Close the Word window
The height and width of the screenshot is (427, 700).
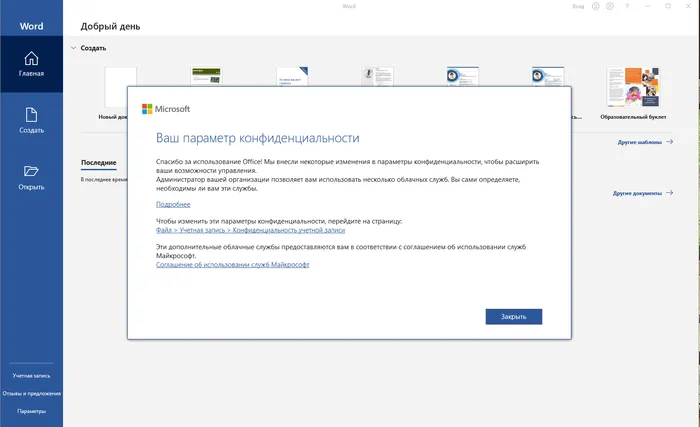point(688,6)
